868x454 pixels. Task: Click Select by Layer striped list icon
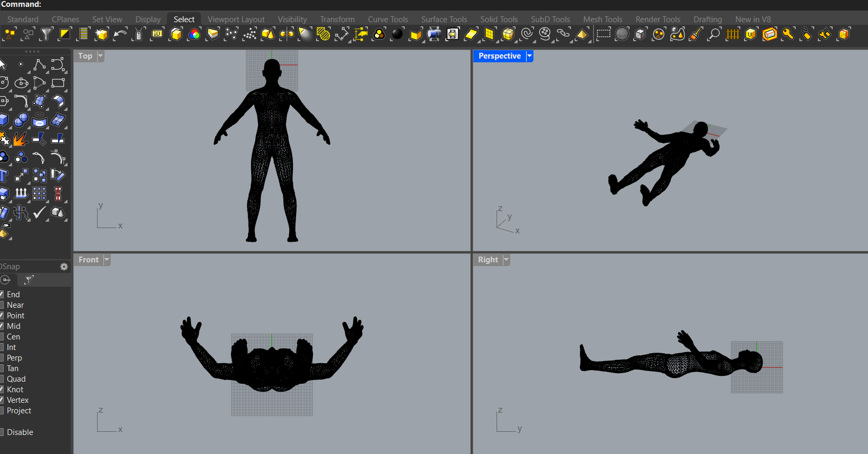click(83, 34)
